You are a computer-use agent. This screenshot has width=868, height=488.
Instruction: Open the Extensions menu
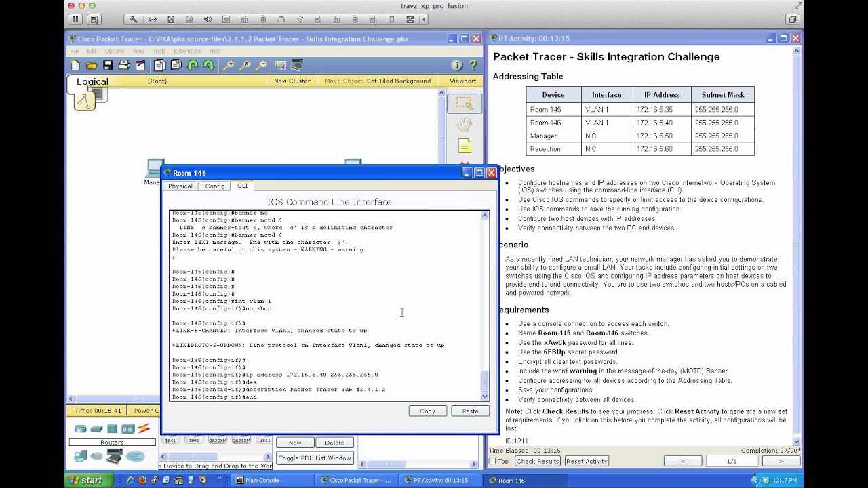coord(187,52)
